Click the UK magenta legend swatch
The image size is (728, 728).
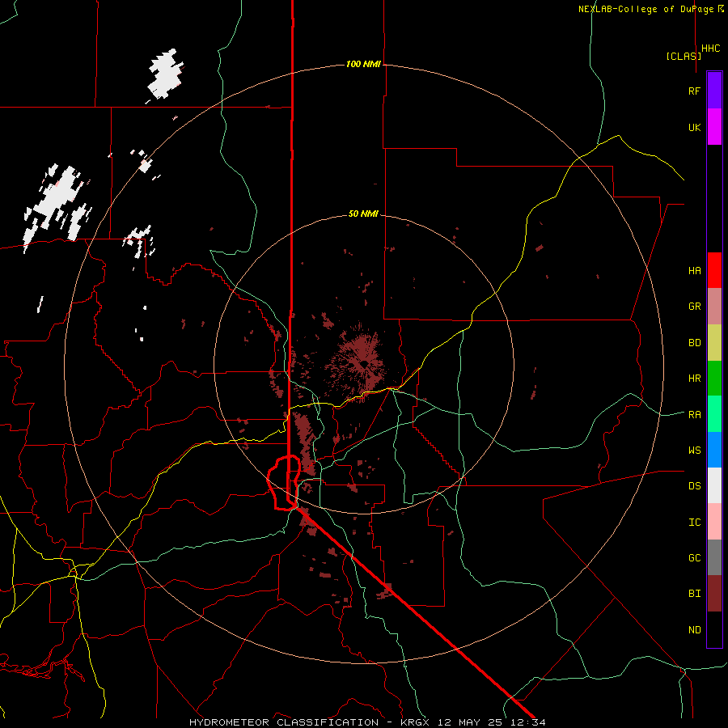pyautogui.click(x=714, y=127)
